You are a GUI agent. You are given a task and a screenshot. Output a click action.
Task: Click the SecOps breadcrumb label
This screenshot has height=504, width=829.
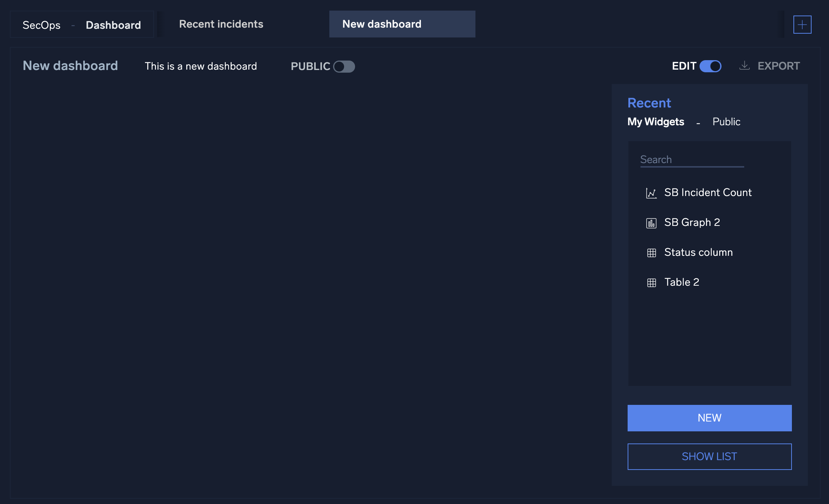click(x=41, y=25)
